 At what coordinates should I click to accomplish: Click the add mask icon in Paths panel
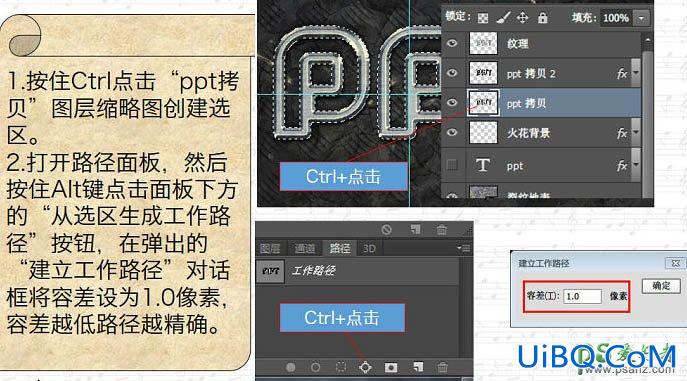[391, 367]
